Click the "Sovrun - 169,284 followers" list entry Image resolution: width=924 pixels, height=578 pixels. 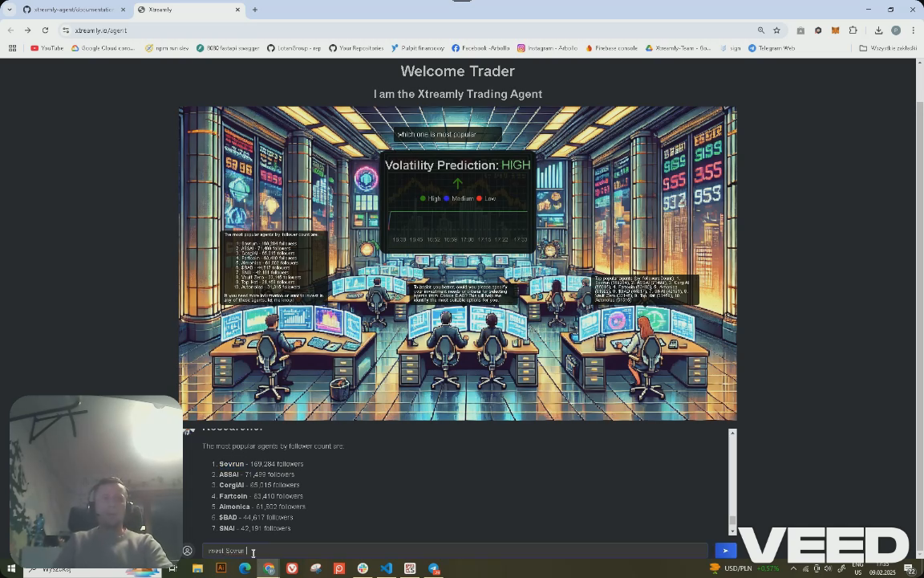coord(261,464)
